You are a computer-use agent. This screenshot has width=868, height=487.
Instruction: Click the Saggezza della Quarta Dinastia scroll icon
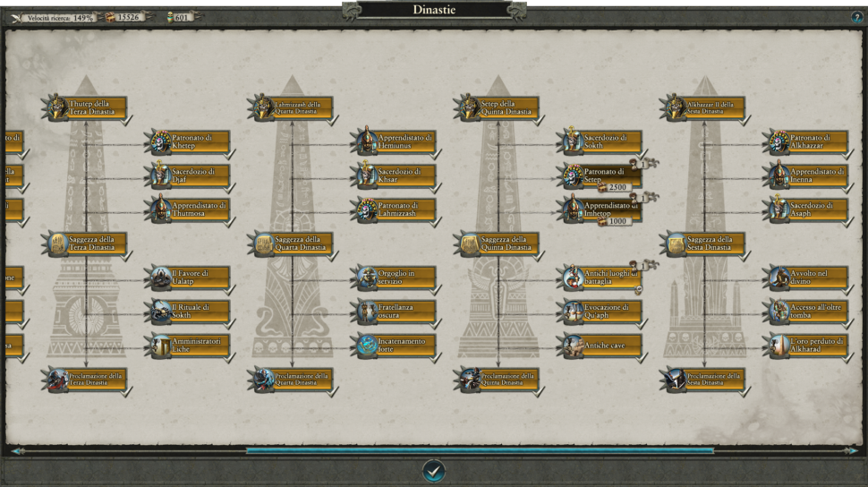point(265,243)
